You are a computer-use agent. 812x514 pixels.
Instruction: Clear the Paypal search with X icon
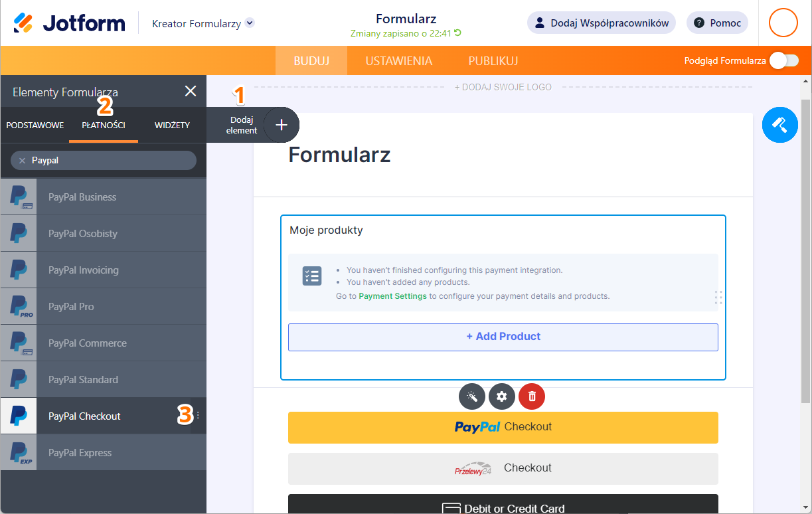22,161
